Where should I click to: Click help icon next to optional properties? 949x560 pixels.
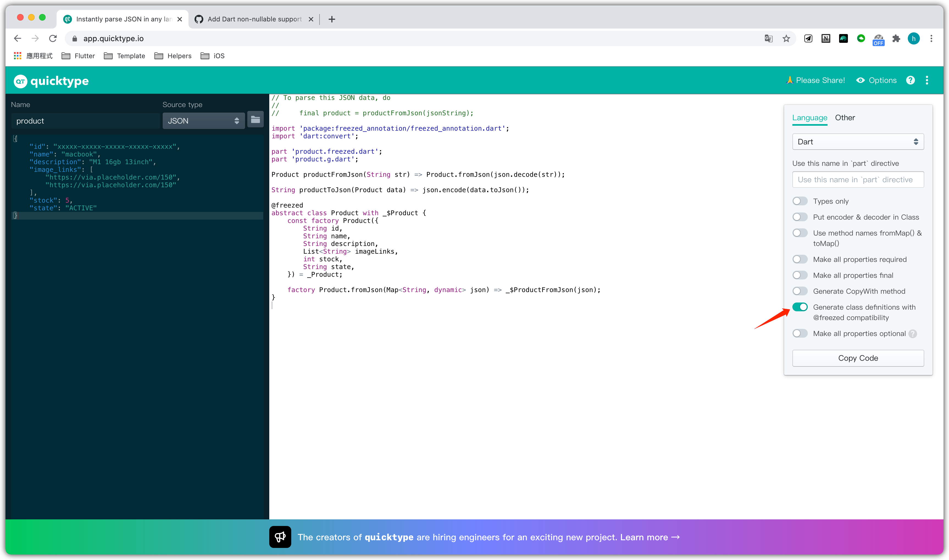pos(913,334)
